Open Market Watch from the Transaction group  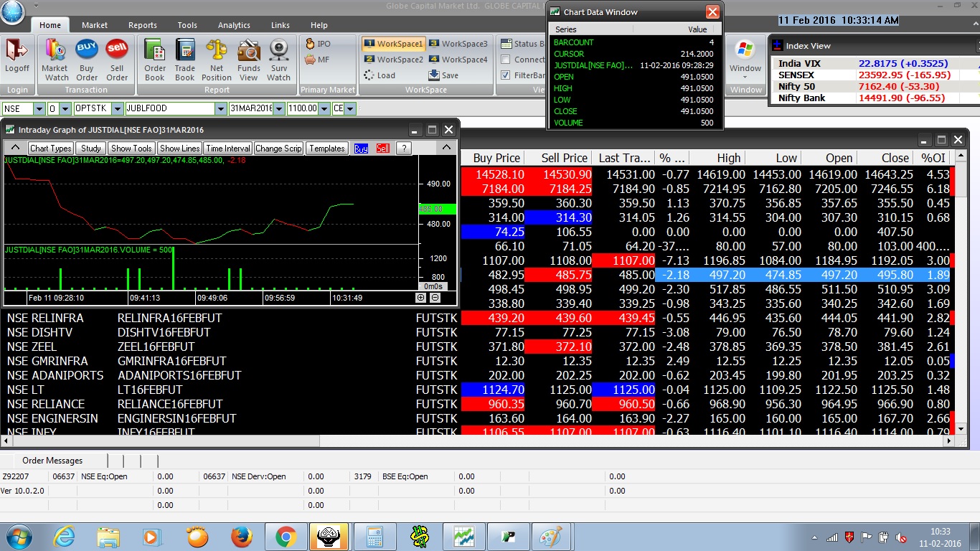pos(55,59)
